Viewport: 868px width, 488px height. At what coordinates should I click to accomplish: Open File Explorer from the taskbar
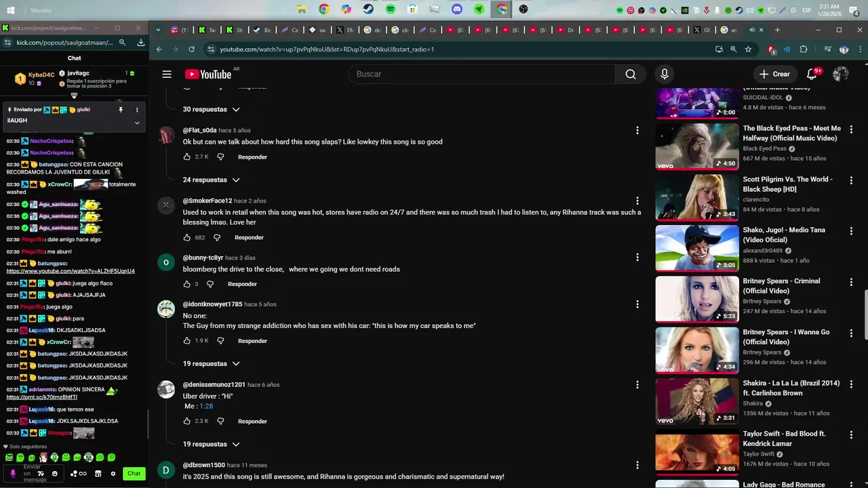302,9
